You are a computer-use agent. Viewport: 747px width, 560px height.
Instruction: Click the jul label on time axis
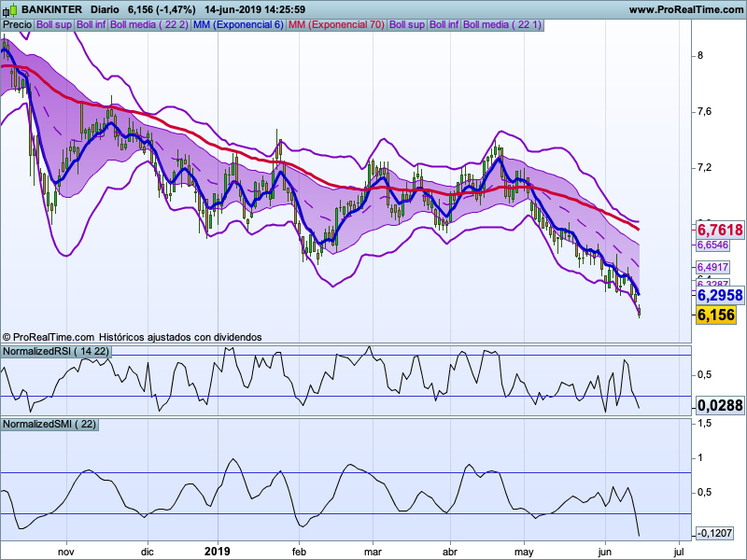(679, 552)
